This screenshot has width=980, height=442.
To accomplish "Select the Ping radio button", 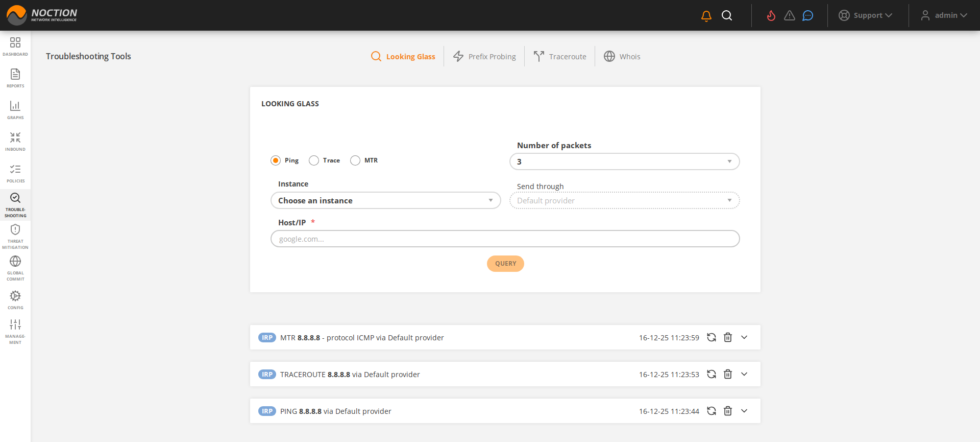I will tap(276, 160).
